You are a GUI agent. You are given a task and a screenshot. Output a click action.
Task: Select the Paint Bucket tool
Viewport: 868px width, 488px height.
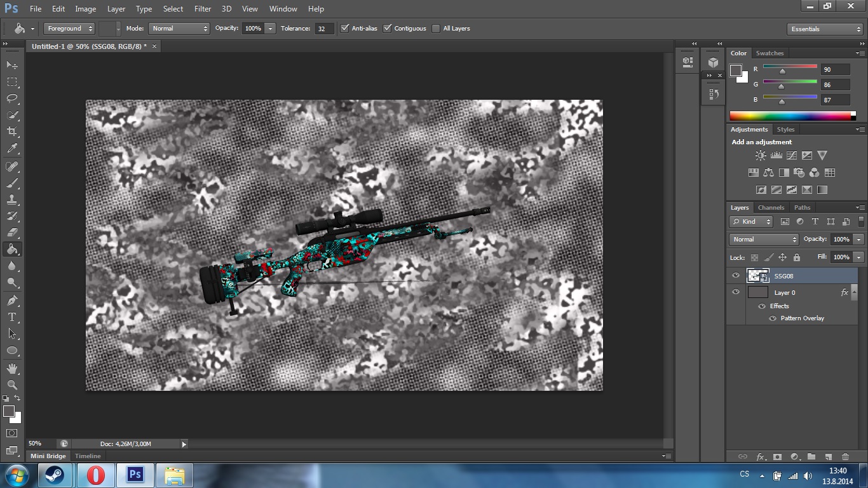pos(12,249)
